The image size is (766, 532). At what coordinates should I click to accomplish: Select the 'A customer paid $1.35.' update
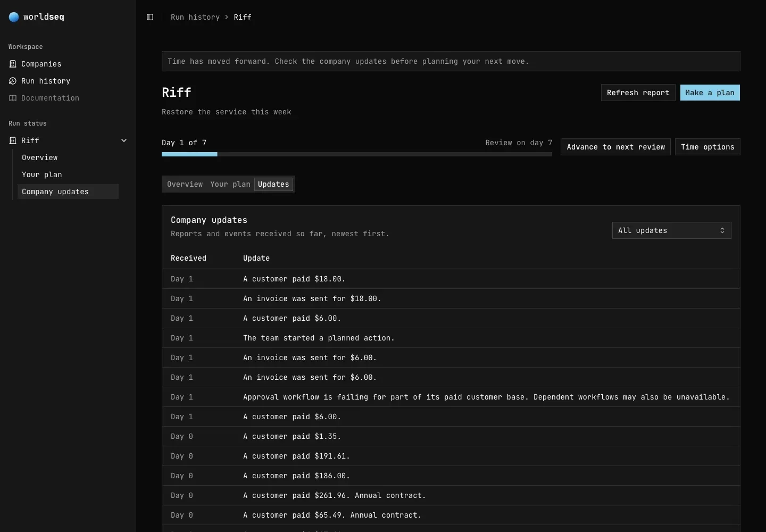[451, 436]
